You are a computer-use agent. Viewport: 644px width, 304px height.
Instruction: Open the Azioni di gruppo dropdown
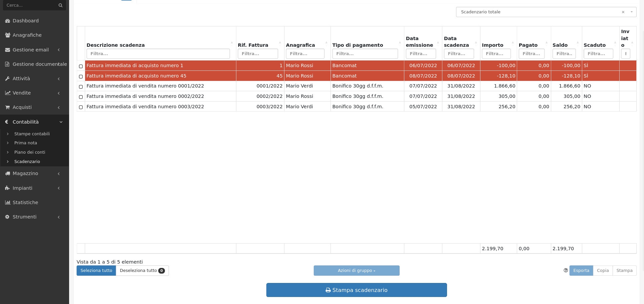[356, 271]
